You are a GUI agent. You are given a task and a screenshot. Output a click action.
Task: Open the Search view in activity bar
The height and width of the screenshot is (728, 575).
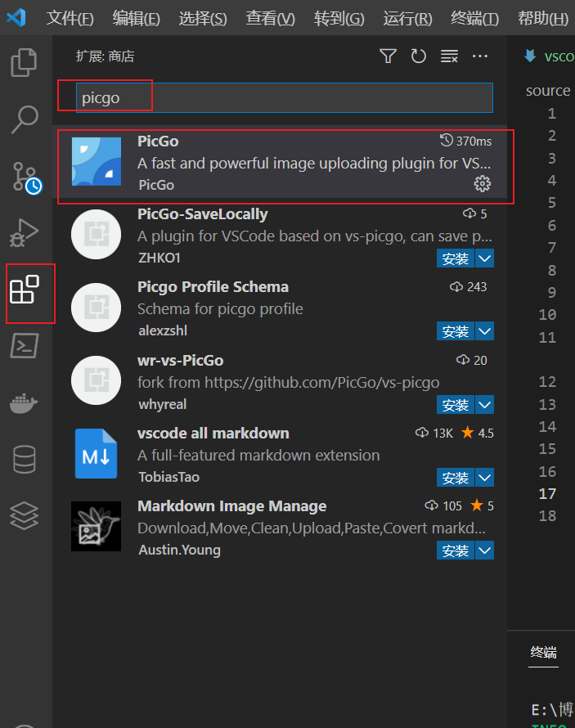point(25,119)
